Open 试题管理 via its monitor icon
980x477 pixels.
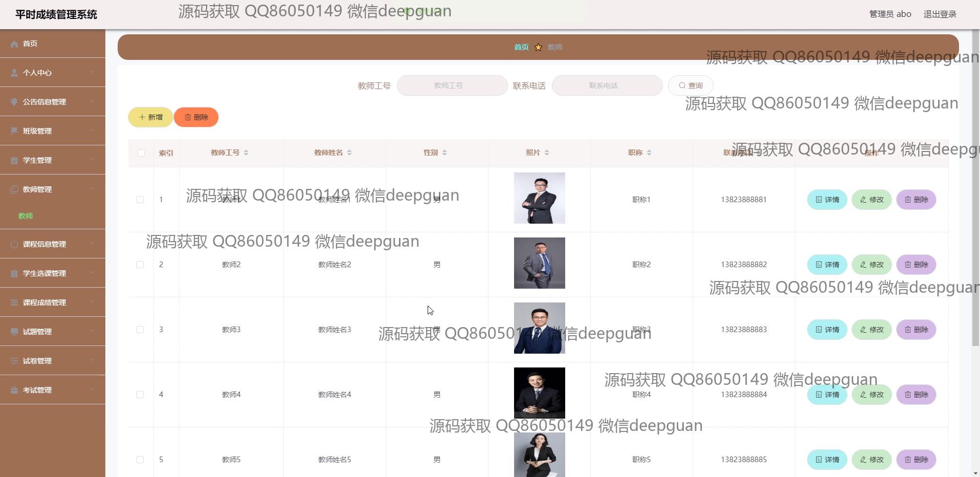14,331
